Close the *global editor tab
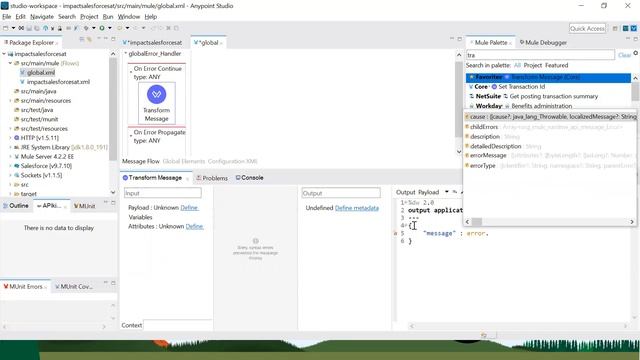The height and width of the screenshot is (360, 640). [x=221, y=43]
